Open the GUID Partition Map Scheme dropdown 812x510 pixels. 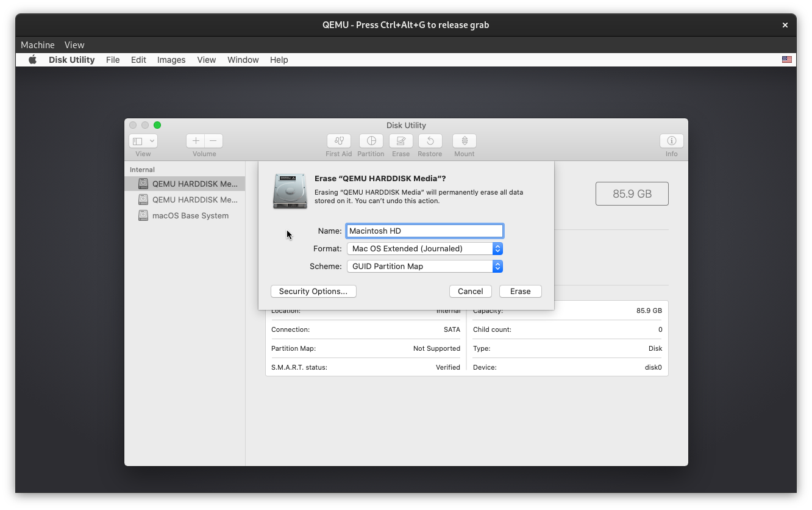pos(497,266)
